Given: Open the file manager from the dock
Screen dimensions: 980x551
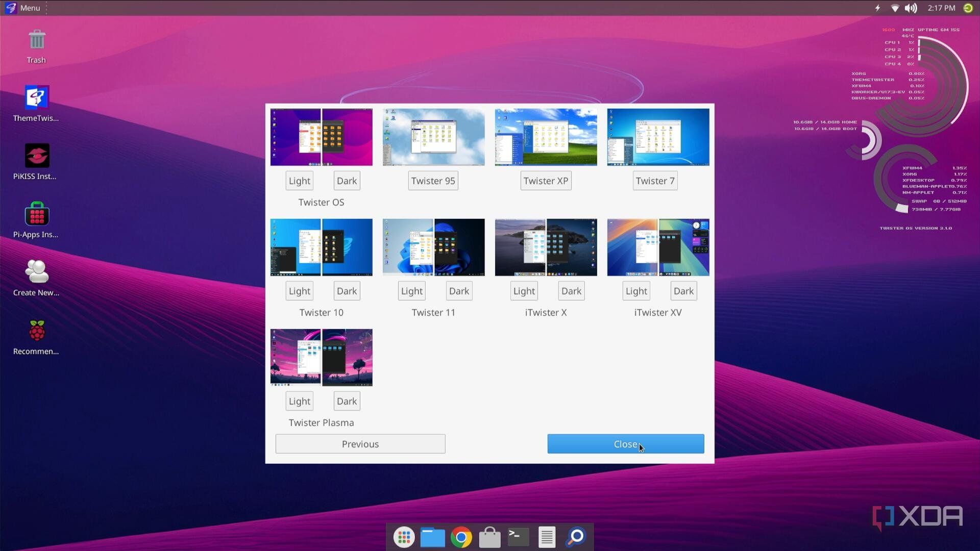Looking at the screenshot, I should [x=432, y=537].
